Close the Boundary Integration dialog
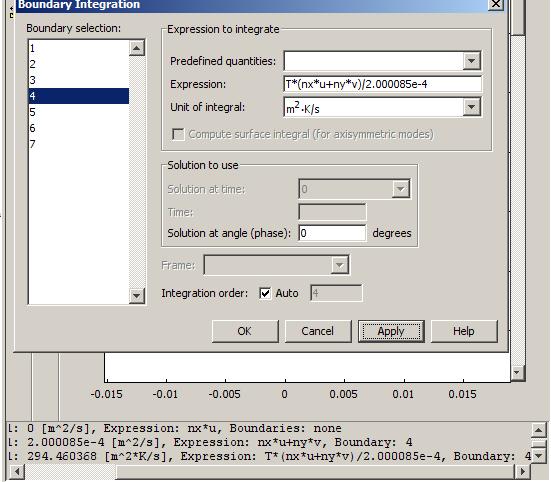The width and height of the screenshot is (551, 482). pyautogui.click(x=496, y=5)
